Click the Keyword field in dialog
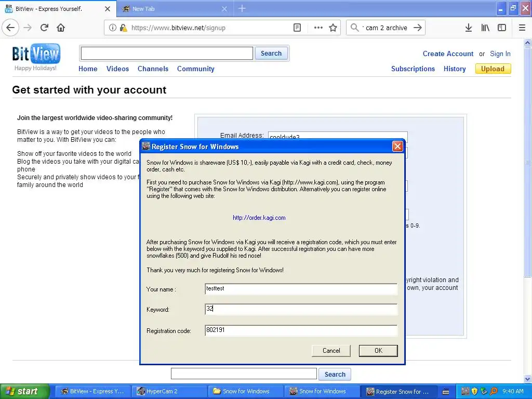This screenshot has width=532, height=399. point(301,309)
